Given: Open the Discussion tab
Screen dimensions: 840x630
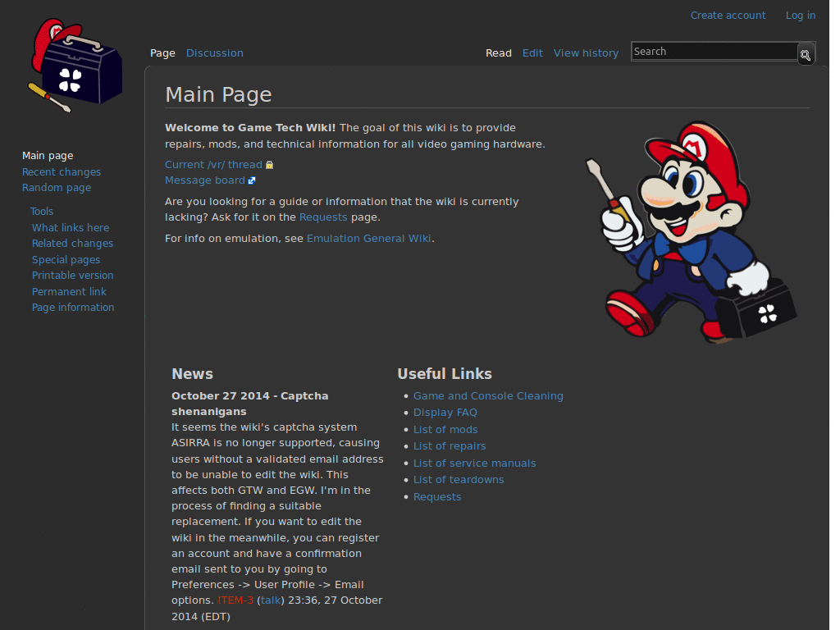Looking at the screenshot, I should click(x=215, y=53).
